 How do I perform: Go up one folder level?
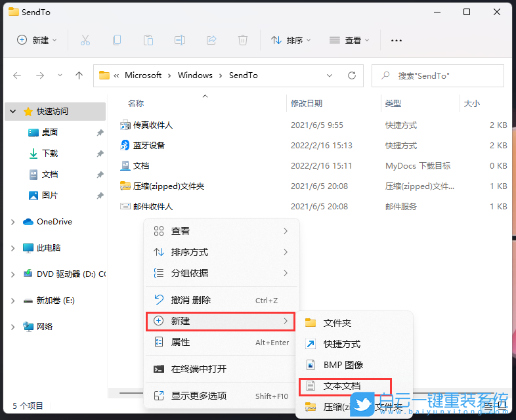coord(79,75)
